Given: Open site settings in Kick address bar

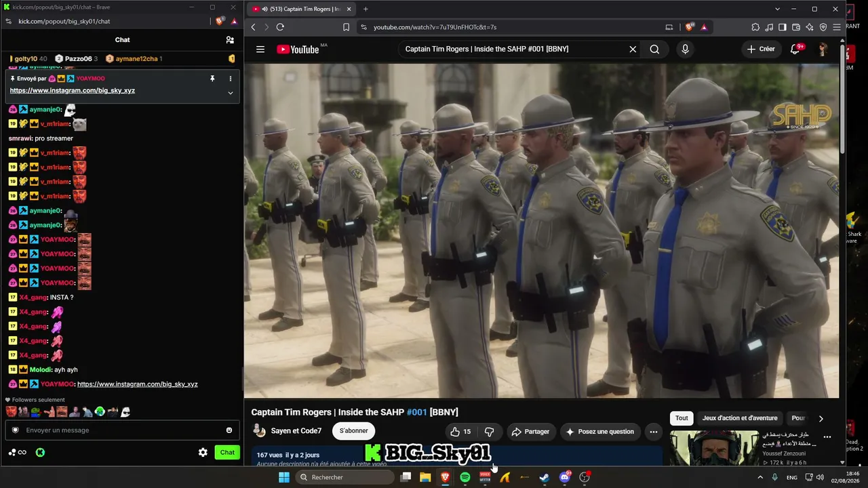Looking at the screenshot, I should tap(8, 21).
